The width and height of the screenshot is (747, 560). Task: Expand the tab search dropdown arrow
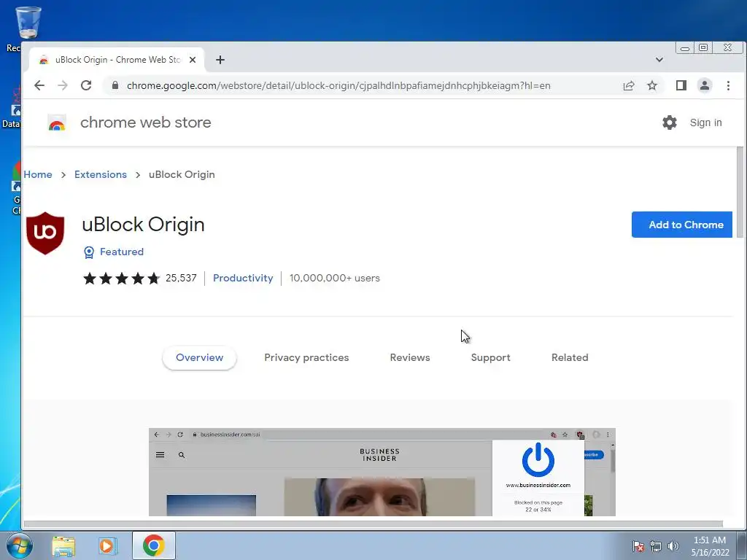(x=659, y=60)
